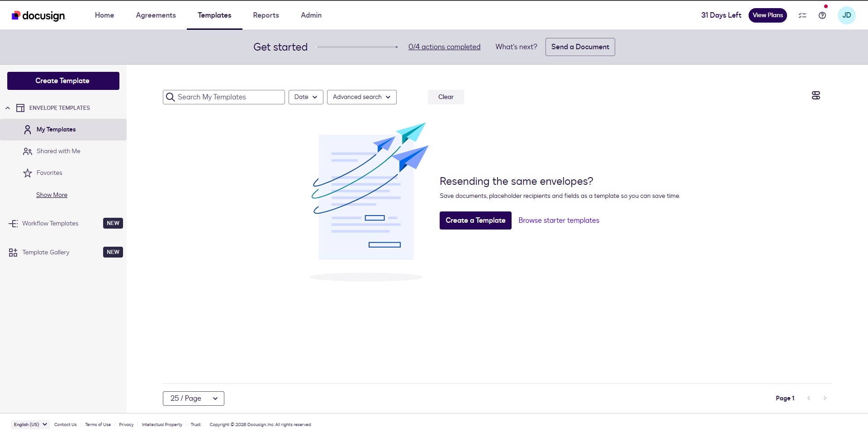Open Terms of Use footer link
868x436 pixels.
[98, 425]
